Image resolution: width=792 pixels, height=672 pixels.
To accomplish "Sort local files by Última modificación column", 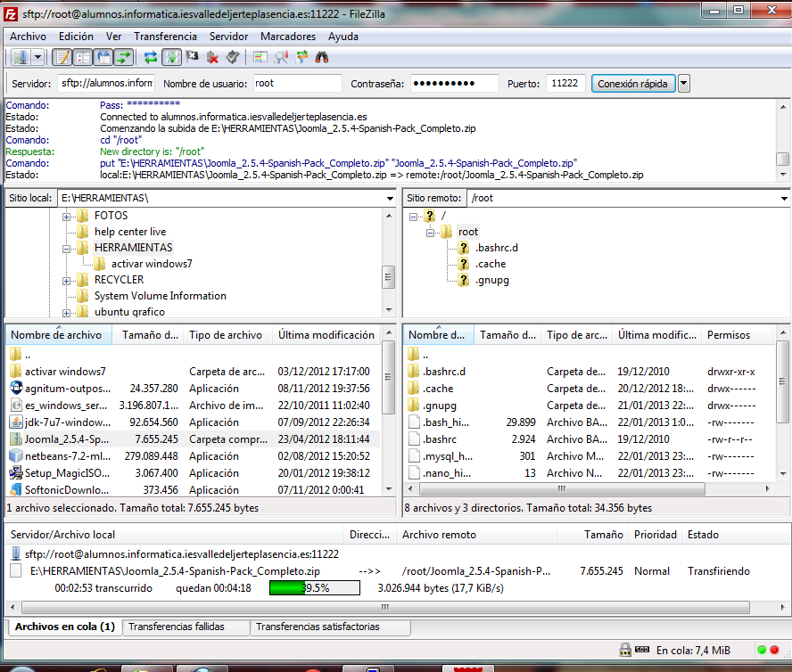I will (326, 335).
